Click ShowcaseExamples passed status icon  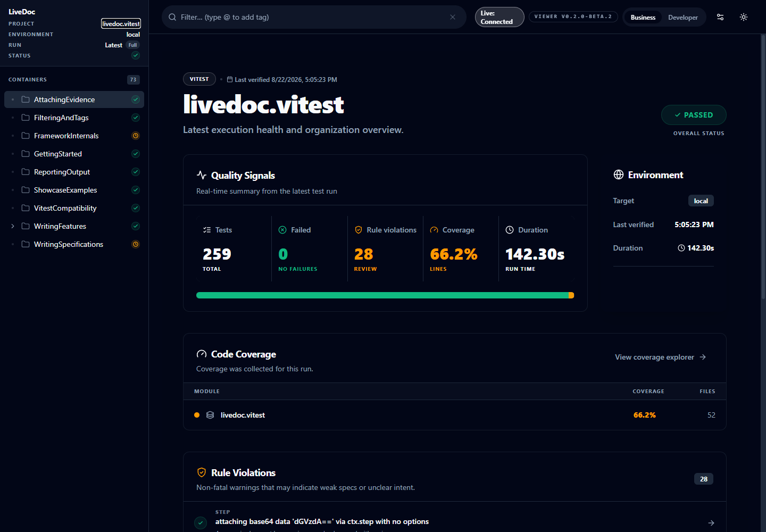(x=136, y=190)
